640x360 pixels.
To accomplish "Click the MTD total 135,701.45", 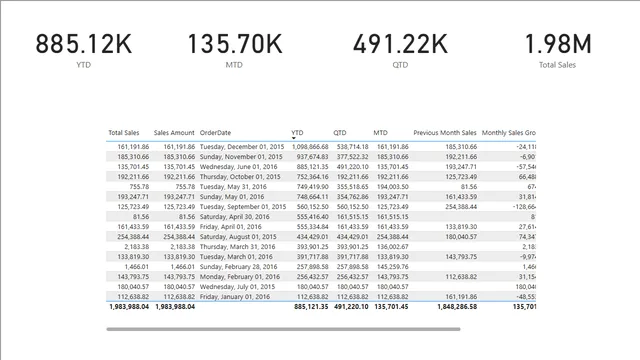I will tap(391, 307).
